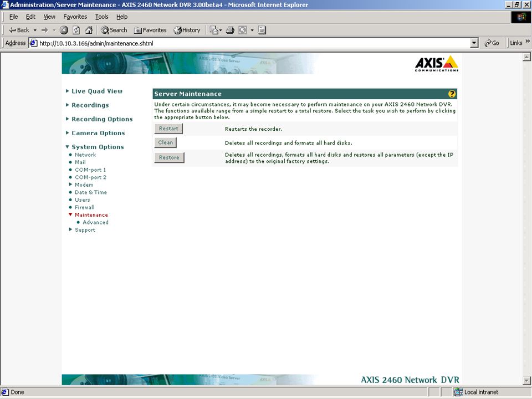Open Date & Time settings
Screen dimensions: 532x399
click(x=90, y=192)
